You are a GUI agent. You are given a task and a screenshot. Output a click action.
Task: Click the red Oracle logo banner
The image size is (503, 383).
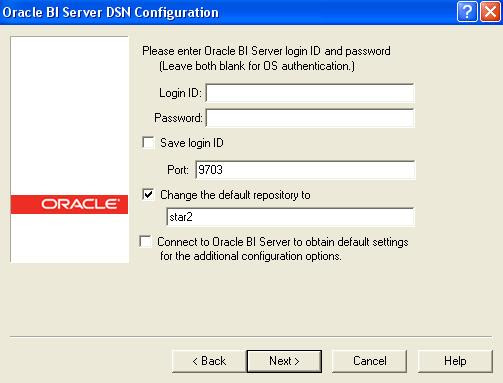click(x=69, y=204)
